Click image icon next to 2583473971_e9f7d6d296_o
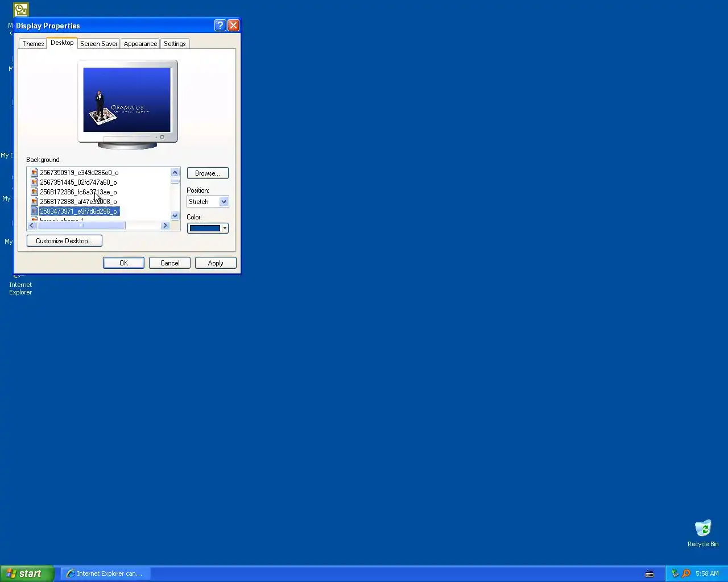728x582 pixels. [x=34, y=211]
